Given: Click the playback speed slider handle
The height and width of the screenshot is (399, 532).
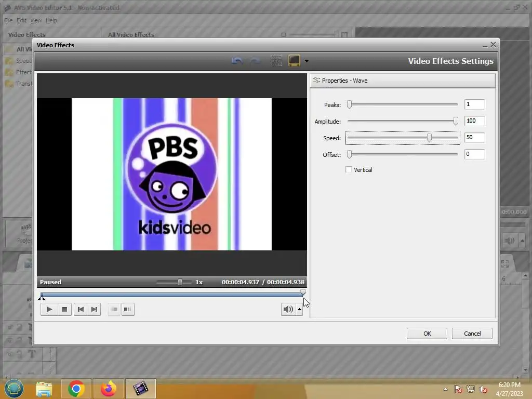Looking at the screenshot, I should coord(180,282).
